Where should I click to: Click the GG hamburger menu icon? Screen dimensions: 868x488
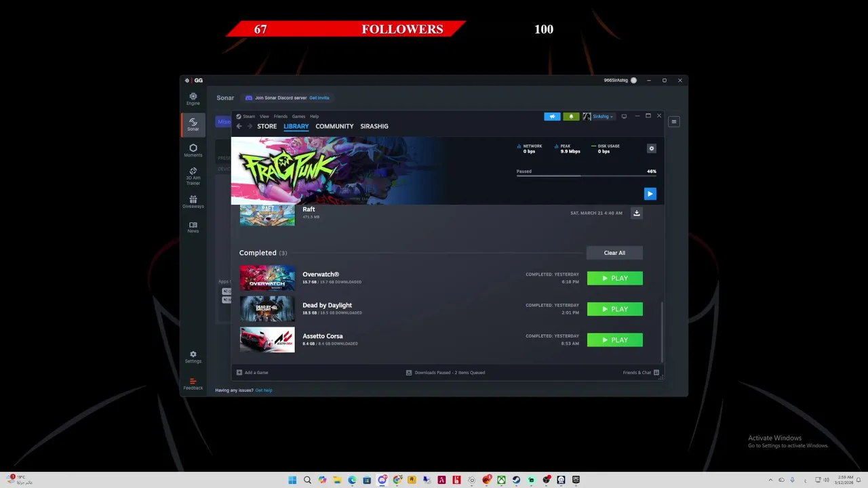[x=673, y=122]
